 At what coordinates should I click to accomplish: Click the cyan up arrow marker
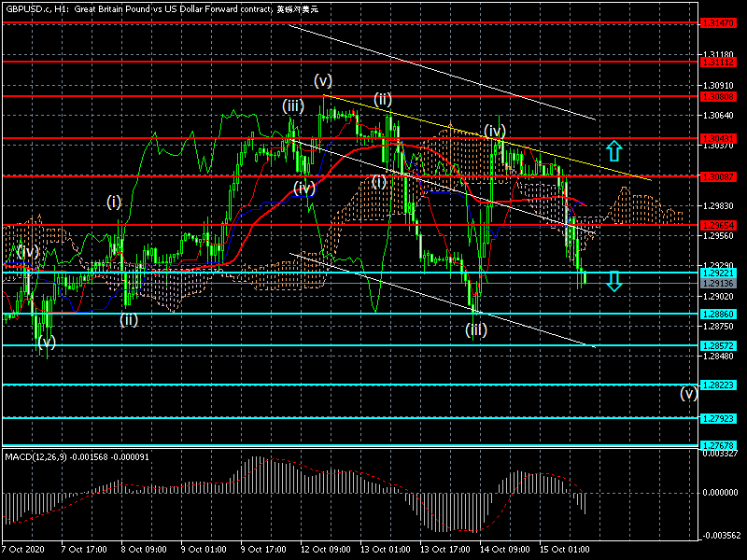[614, 150]
